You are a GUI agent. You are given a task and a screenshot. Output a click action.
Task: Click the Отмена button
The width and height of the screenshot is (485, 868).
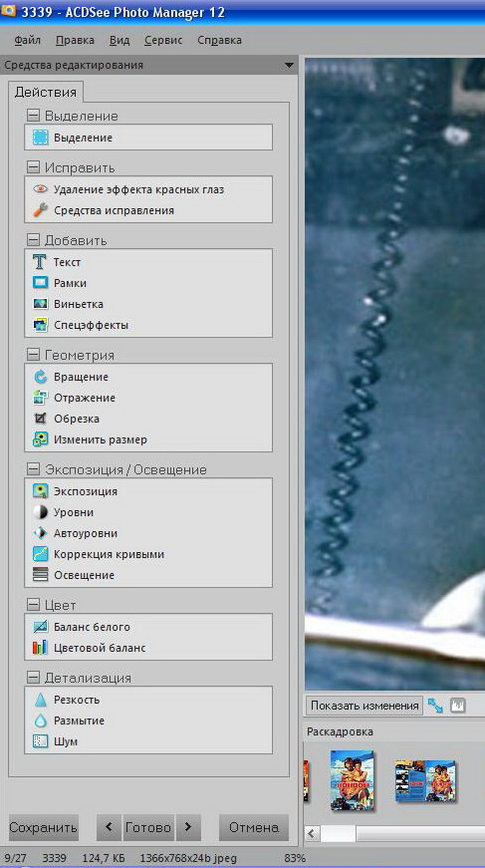254,827
